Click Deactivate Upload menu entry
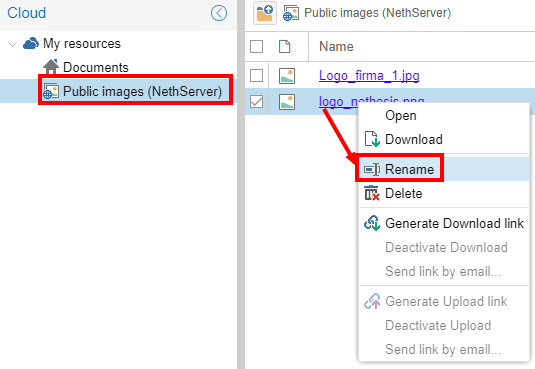535x369 pixels. tap(444, 325)
